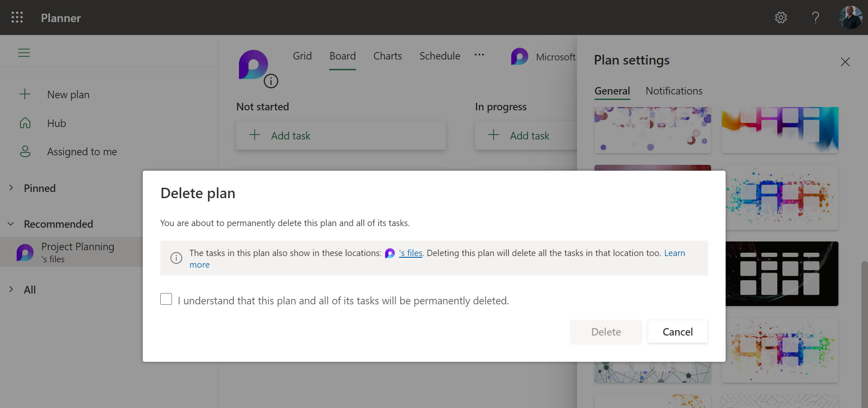Image resolution: width=868 pixels, height=408 pixels.
Task: Select the Project Planning plan icon
Action: (25, 252)
